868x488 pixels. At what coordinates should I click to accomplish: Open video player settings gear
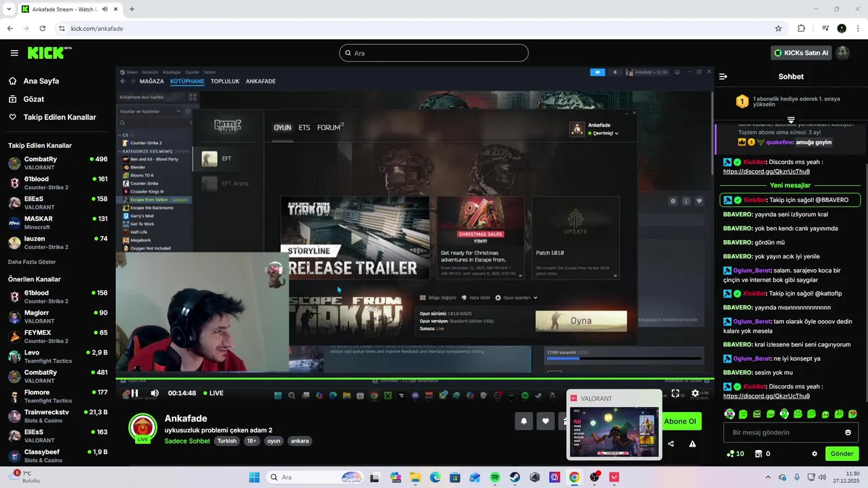(x=695, y=393)
